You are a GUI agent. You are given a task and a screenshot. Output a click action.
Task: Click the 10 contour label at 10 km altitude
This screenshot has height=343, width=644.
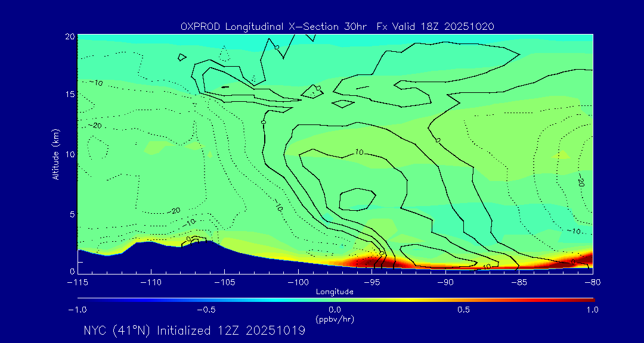(358, 152)
